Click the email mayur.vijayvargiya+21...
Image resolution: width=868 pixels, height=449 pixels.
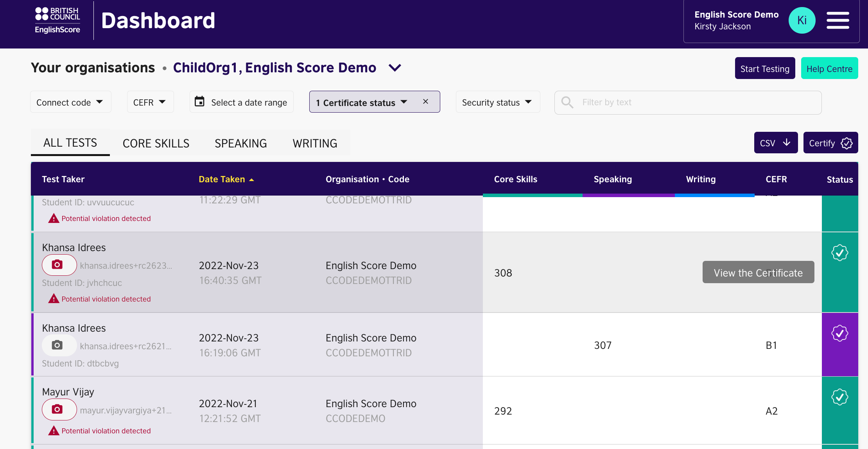(x=126, y=410)
